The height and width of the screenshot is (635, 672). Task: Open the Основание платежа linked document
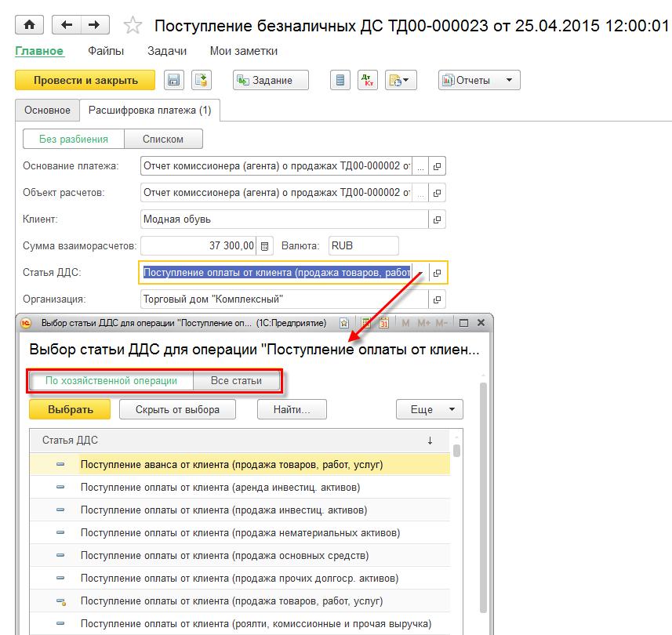click(437, 166)
